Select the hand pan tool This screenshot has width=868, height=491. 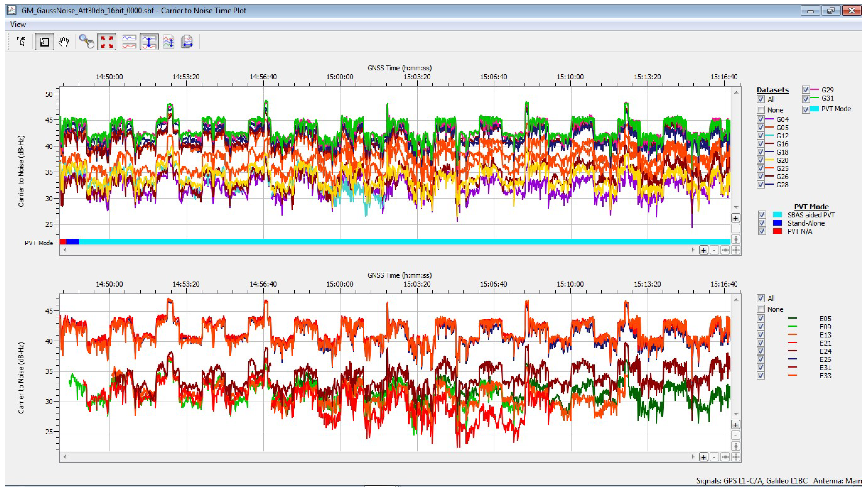64,42
